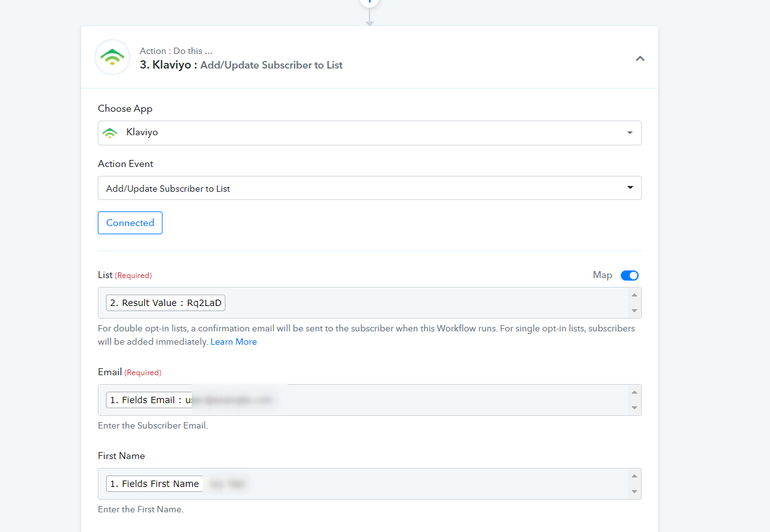Click the List mapped value field
Viewport: 770px width, 532px height.
(369, 303)
